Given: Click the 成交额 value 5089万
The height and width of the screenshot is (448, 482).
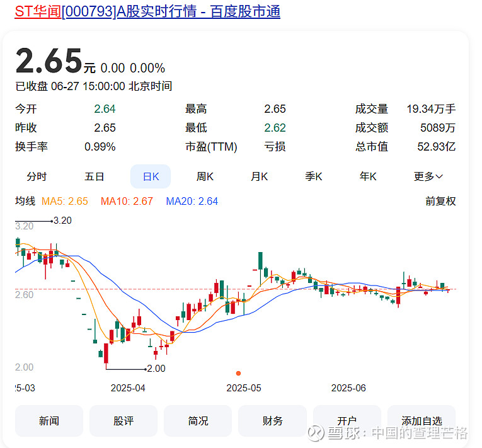Looking at the screenshot, I should coord(438,128).
